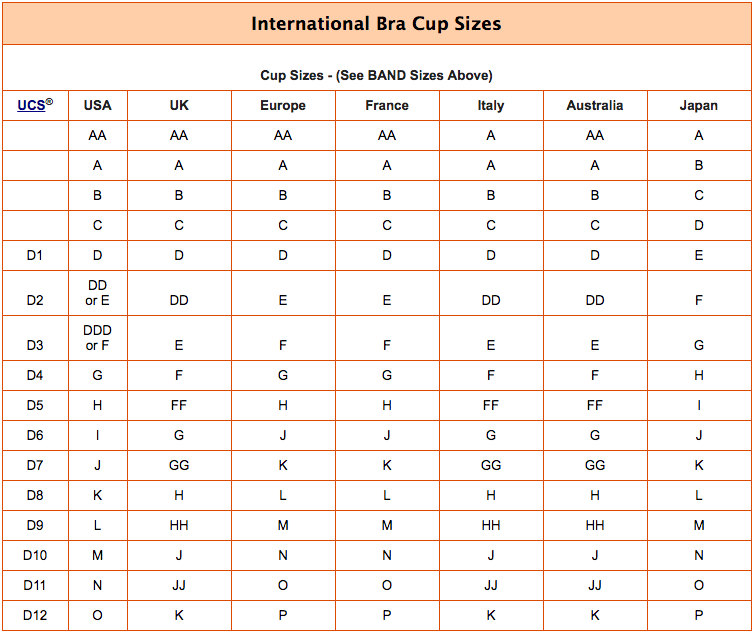Screen dimensions: 754x632
Task: Select the USA column header
Action: coord(98,105)
